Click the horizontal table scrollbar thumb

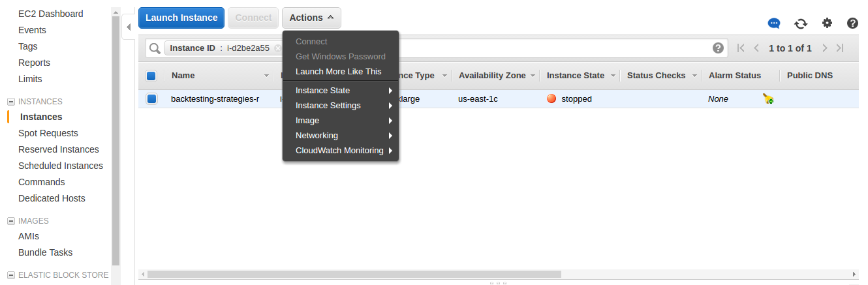click(x=354, y=274)
